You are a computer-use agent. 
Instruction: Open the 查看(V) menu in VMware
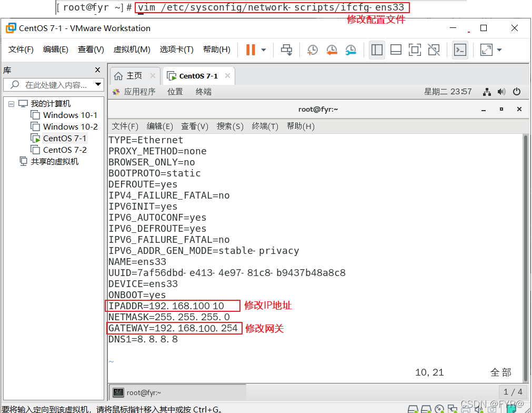tap(91, 50)
